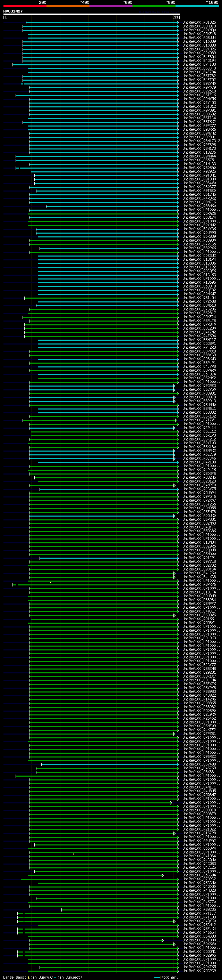Open hit UniRef100_Q8H173-2
This screenshot has height=980, width=222.
click(201, 141)
